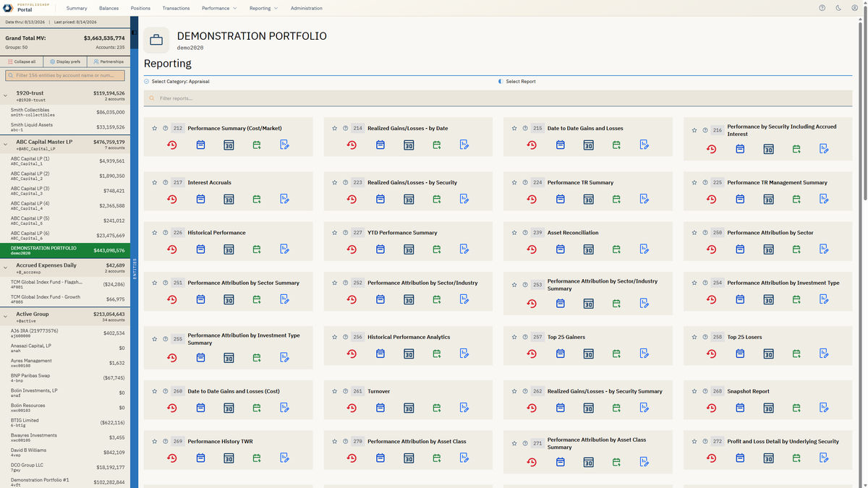Click blue calendar icon for Realized Gains/Losses - by Date
Image resolution: width=868 pixels, height=488 pixels.
coord(380,145)
